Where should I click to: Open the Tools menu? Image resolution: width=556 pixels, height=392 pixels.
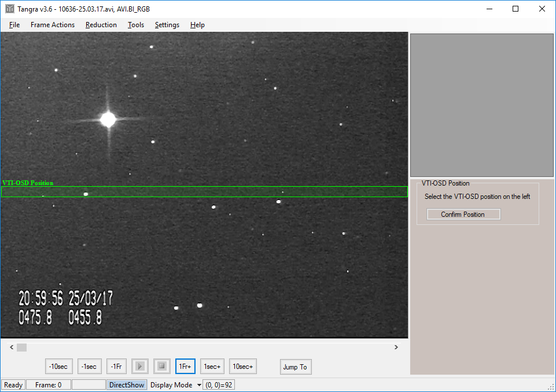pos(136,25)
